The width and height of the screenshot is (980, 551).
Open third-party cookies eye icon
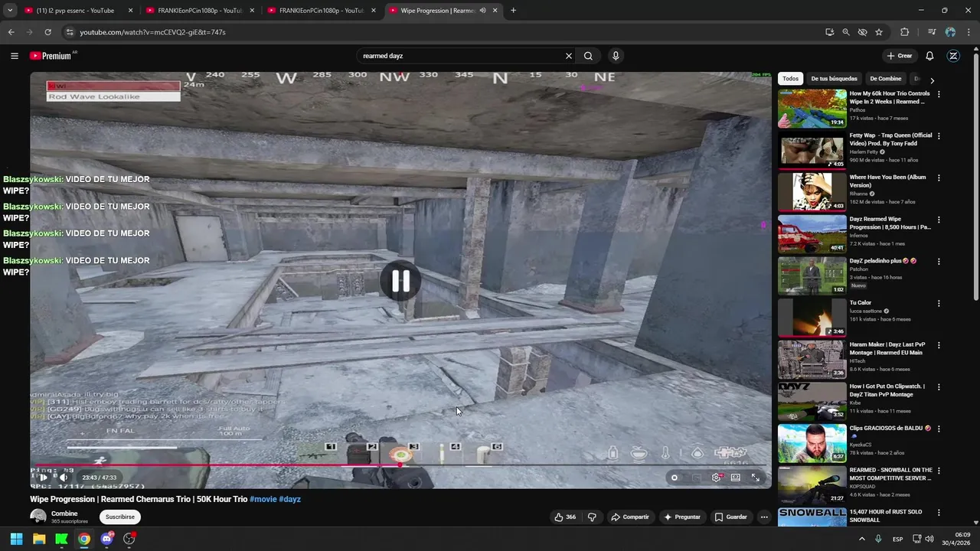pyautogui.click(x=863, y=32)
